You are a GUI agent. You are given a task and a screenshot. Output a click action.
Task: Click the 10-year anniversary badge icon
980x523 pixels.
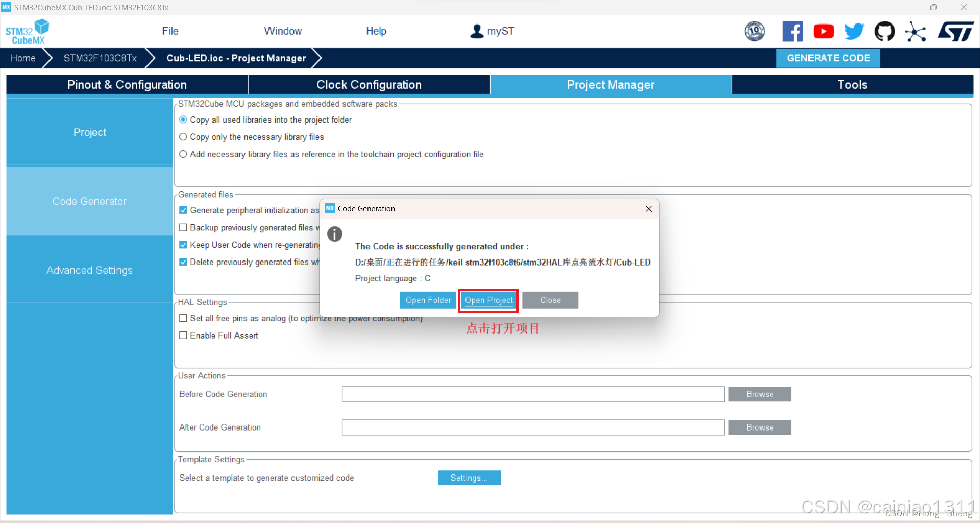coord(754,31)
